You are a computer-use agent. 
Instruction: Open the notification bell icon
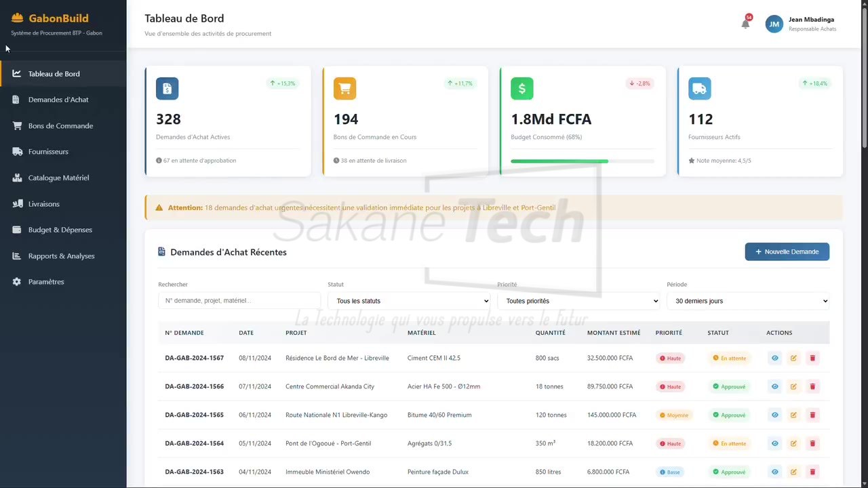point(745,24)
